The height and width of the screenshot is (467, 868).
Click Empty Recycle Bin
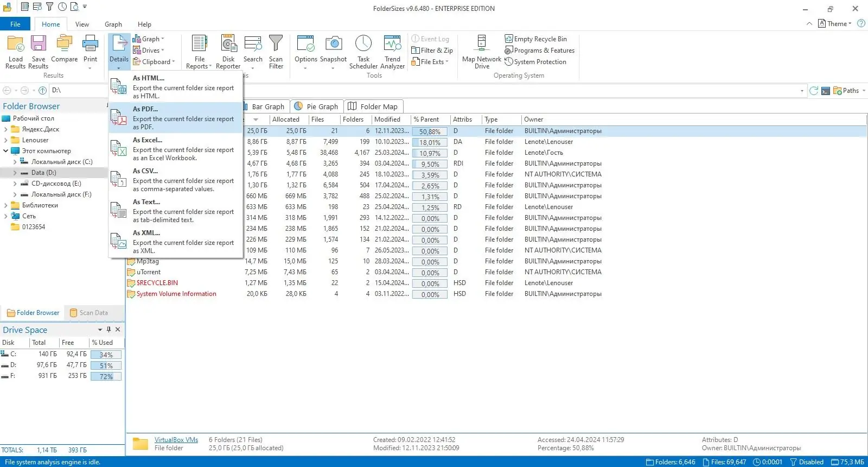pos(536,39)
